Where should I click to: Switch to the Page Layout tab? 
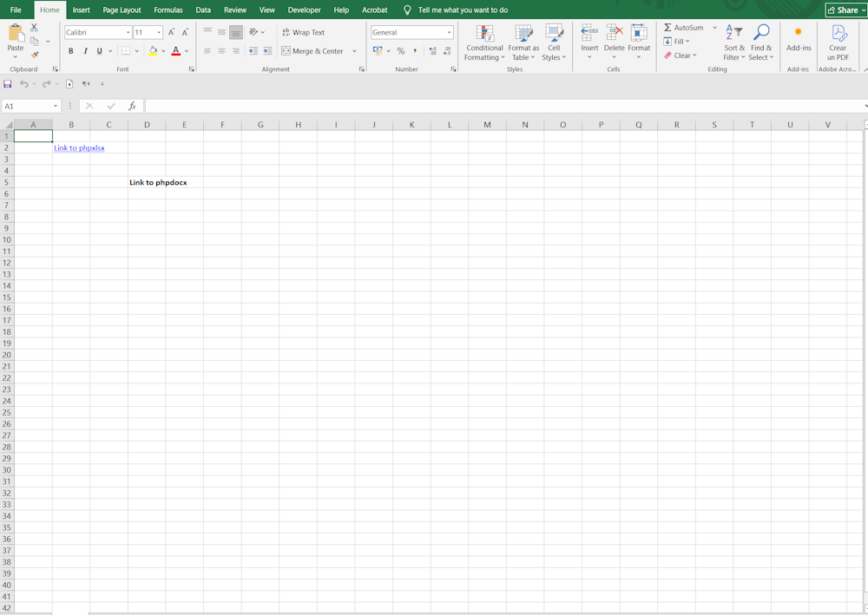point(122,10)
